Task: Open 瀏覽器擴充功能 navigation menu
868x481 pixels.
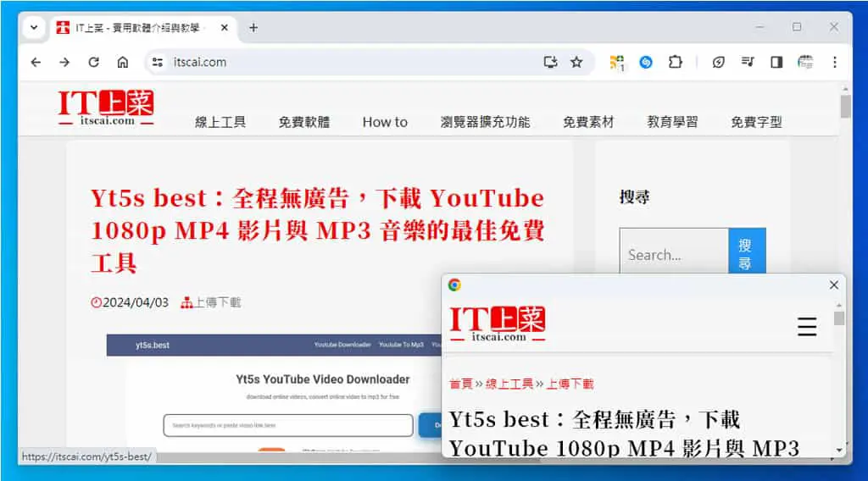Action: tap(485, 122)
